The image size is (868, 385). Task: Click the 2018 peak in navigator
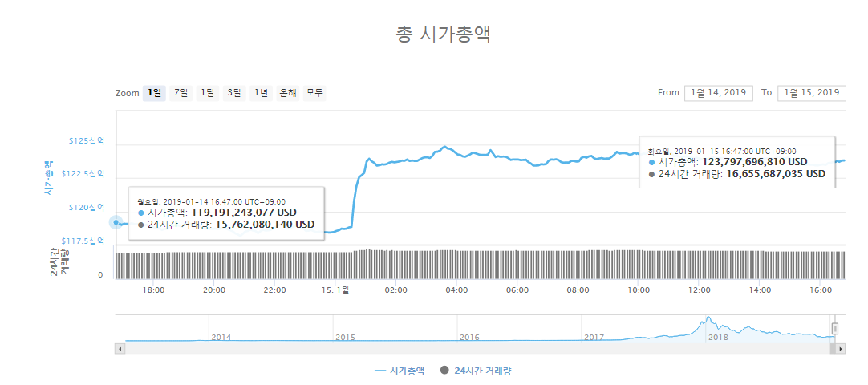(x=707, y=319)
